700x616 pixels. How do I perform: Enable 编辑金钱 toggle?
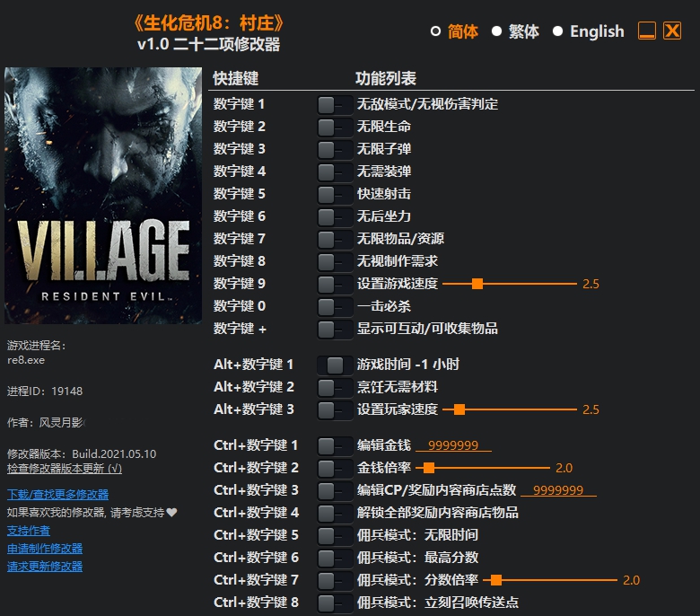tap(335, 445)
